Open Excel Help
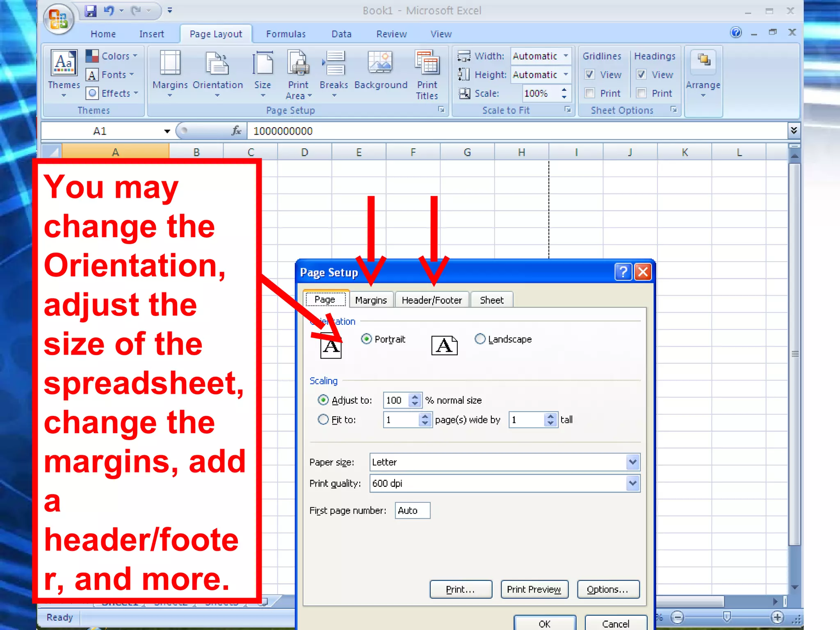This screenshot has height=630, width=840. pyautogui.click(x=736, y=32)
